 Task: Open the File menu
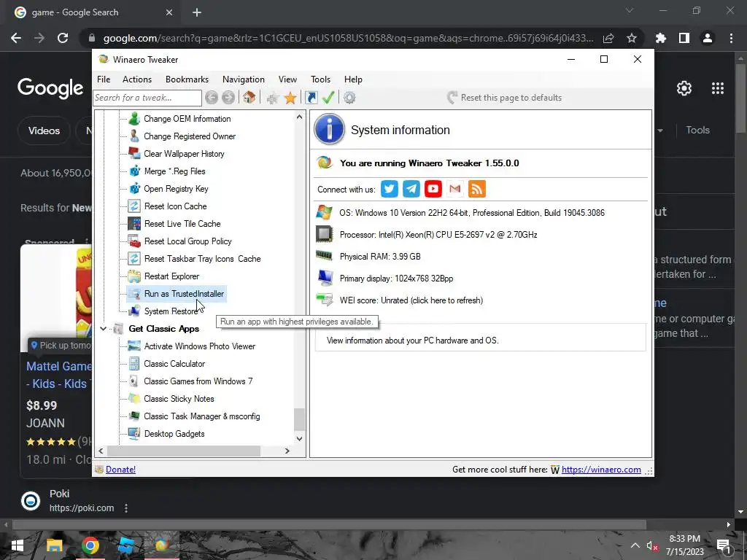click(x=104, y=79)
